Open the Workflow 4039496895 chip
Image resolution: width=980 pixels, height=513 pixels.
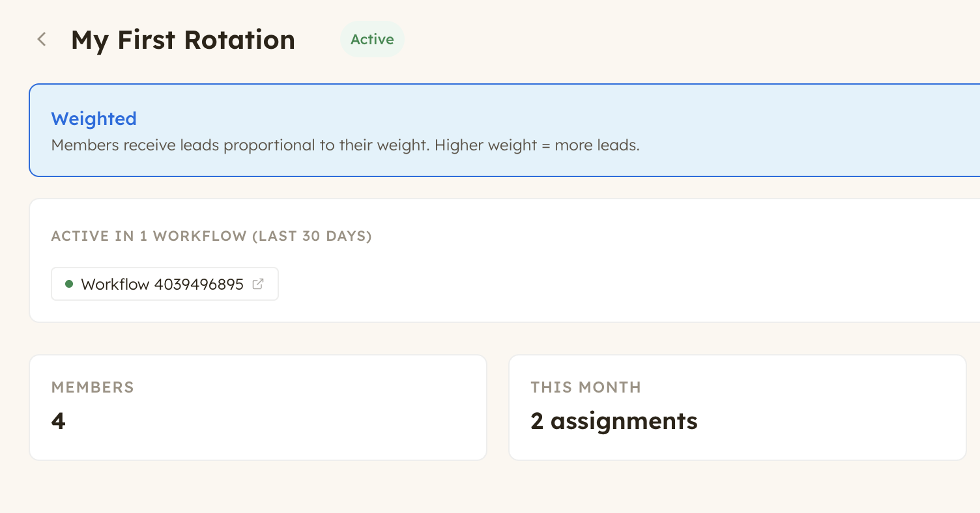(x=164, y=284)
